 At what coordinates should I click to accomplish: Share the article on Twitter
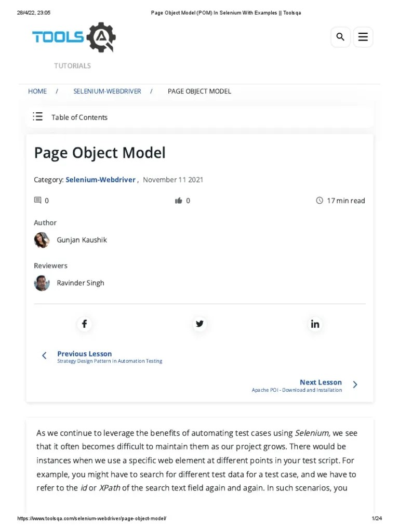[x=199, y=324]
